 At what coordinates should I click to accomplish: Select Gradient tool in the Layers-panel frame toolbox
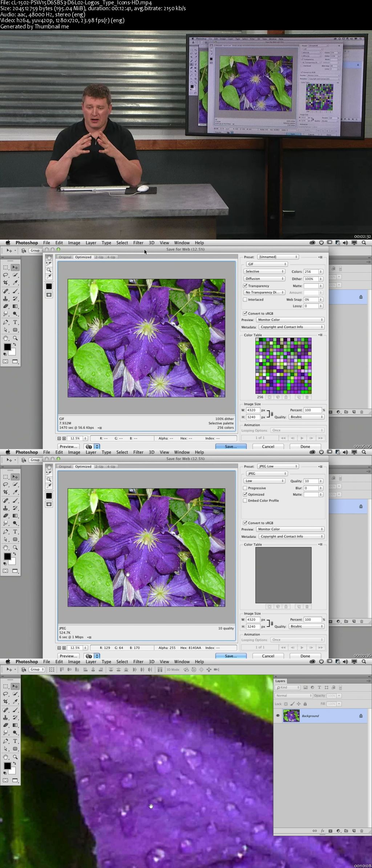pyautogui.click(x=15, y=725)
